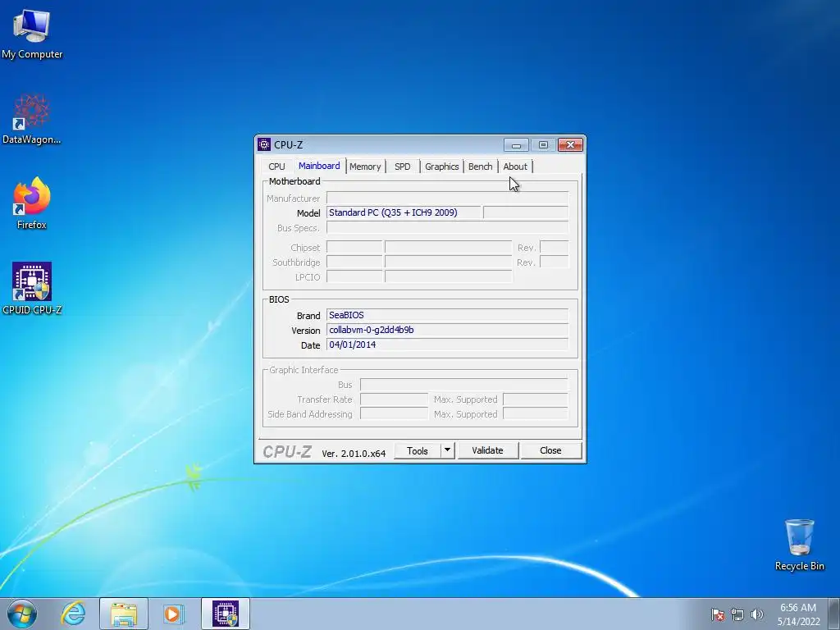This screenshot has height=630, width=840.
Task: Switch to the CPU tab
Action: [x=277, y=167]
